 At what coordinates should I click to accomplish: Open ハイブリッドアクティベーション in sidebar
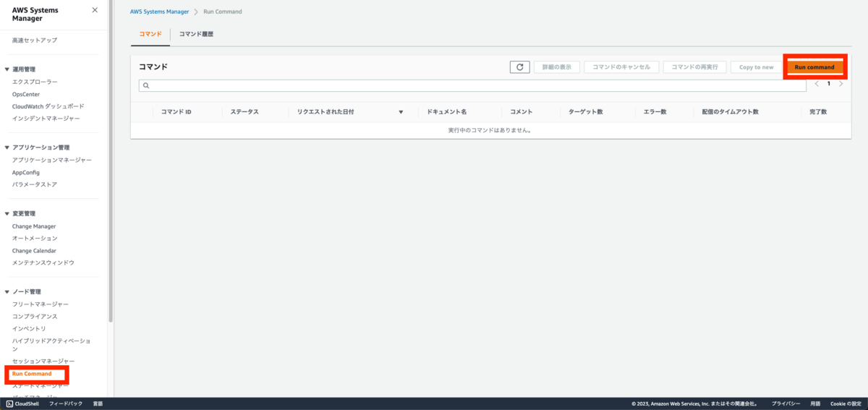click(x=51, y=344)
